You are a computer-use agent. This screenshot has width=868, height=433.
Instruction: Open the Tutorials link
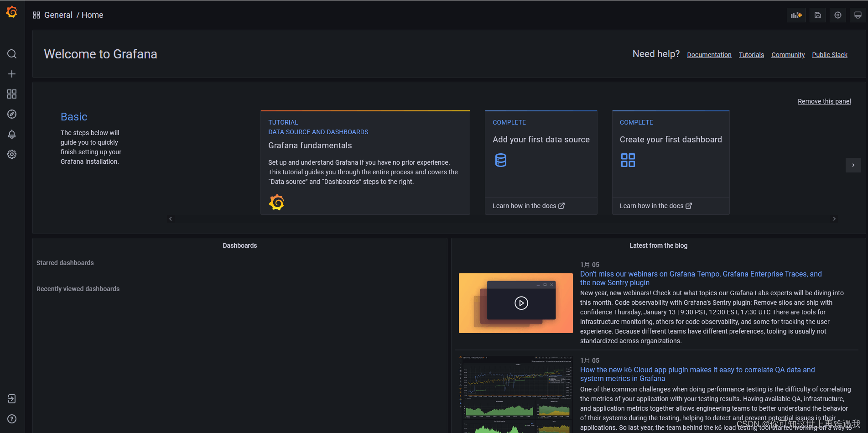[x=751, y=55]
